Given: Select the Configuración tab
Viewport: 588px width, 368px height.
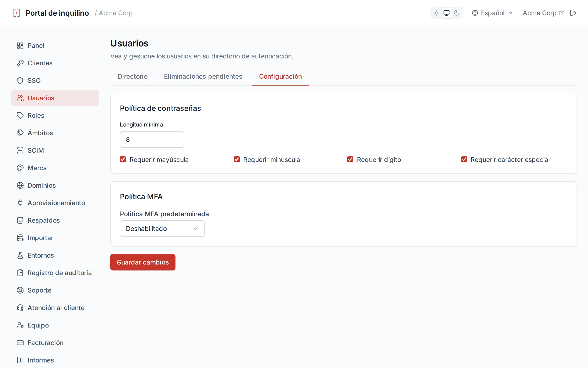Looking at the screenshot, I should 280,76.
